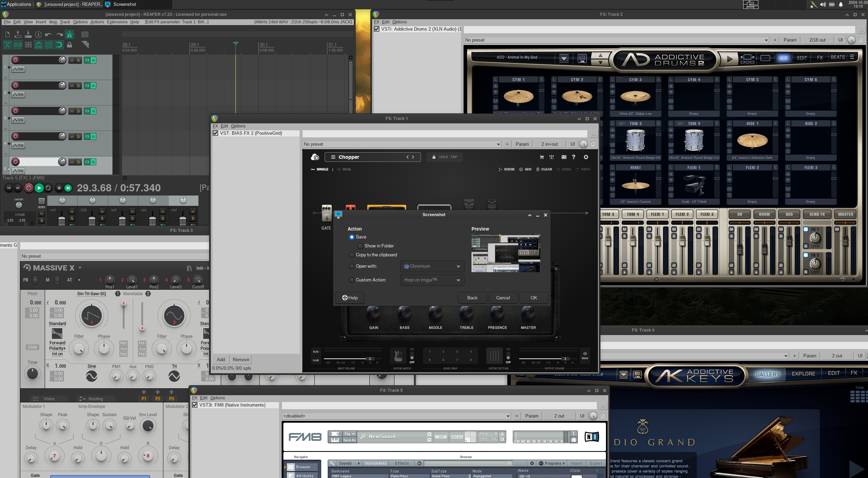
Task: Open the preset dropdown in FX: Track 1 window
Action: click(x=402, y=144)
